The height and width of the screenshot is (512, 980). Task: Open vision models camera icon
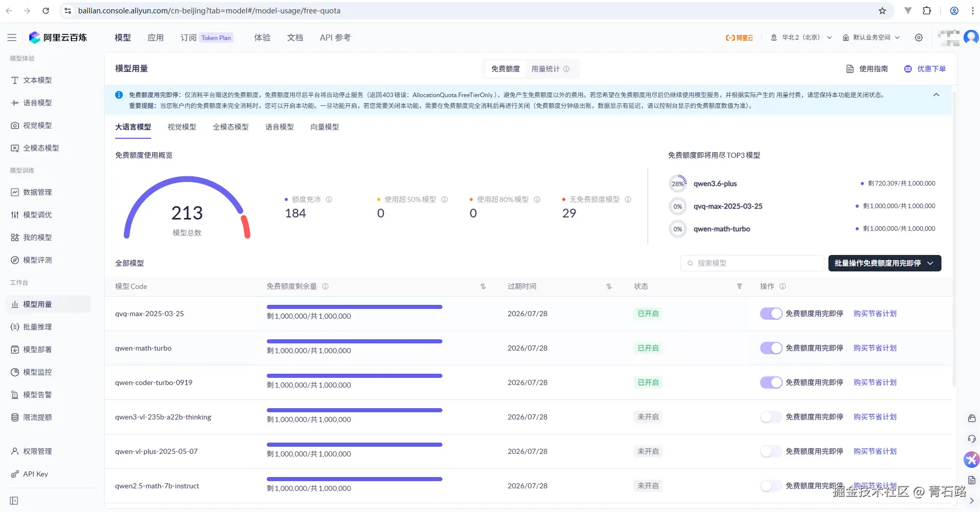coord(15,125)
